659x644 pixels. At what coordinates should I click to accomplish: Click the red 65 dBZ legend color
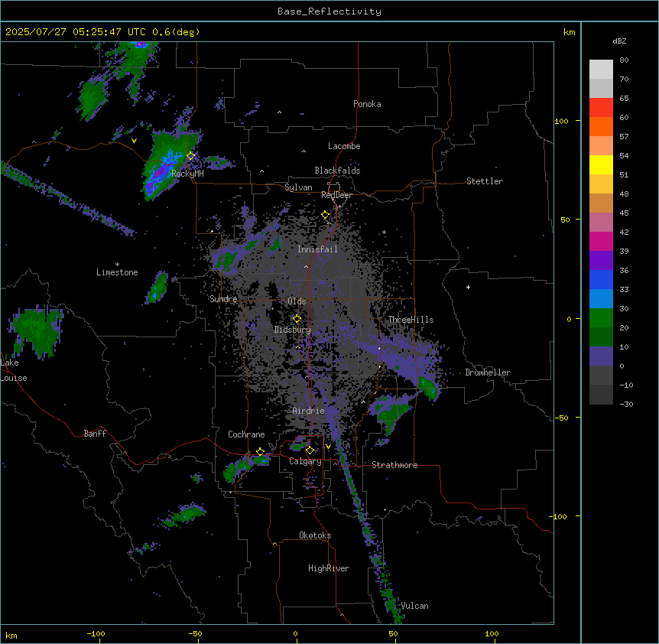601,108
